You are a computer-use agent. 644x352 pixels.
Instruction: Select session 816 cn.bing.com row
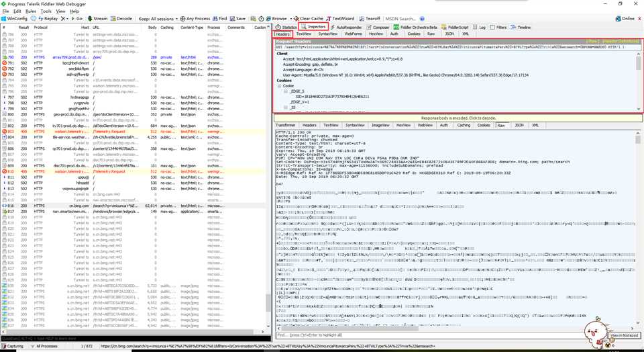tap(134, 206)
